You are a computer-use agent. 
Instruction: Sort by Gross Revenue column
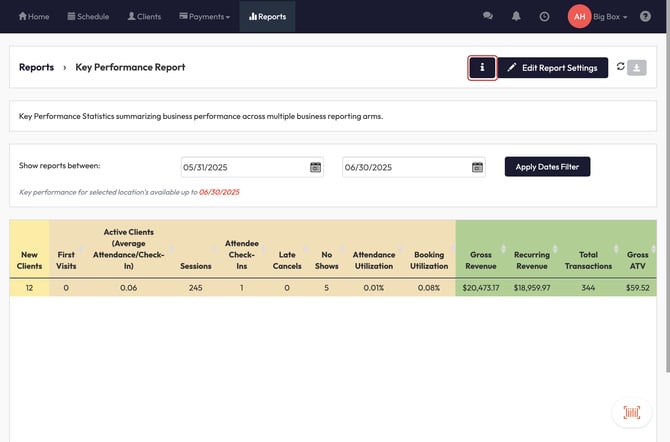point(480,262)
